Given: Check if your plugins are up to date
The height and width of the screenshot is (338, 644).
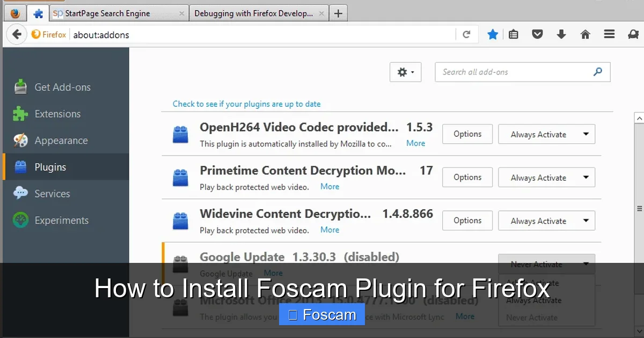Looking at the screenshot, I should coord(247,104).
